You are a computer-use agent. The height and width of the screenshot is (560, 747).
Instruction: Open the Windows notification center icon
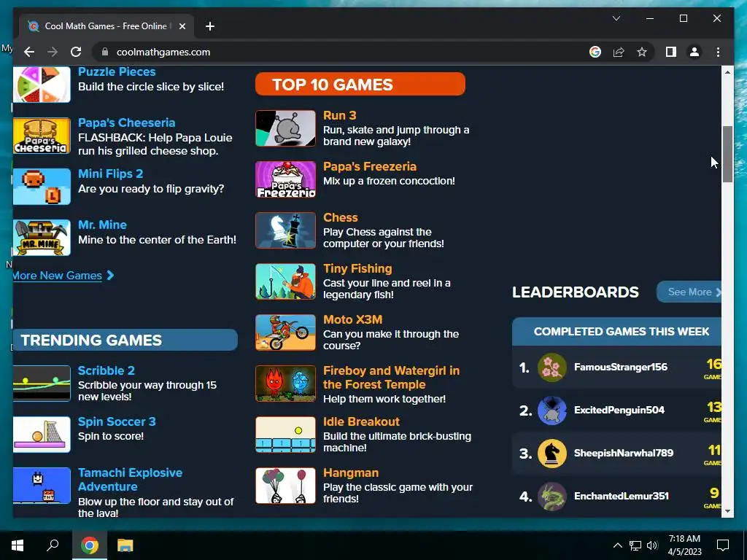pyautogui.click(x=723, y=545)
